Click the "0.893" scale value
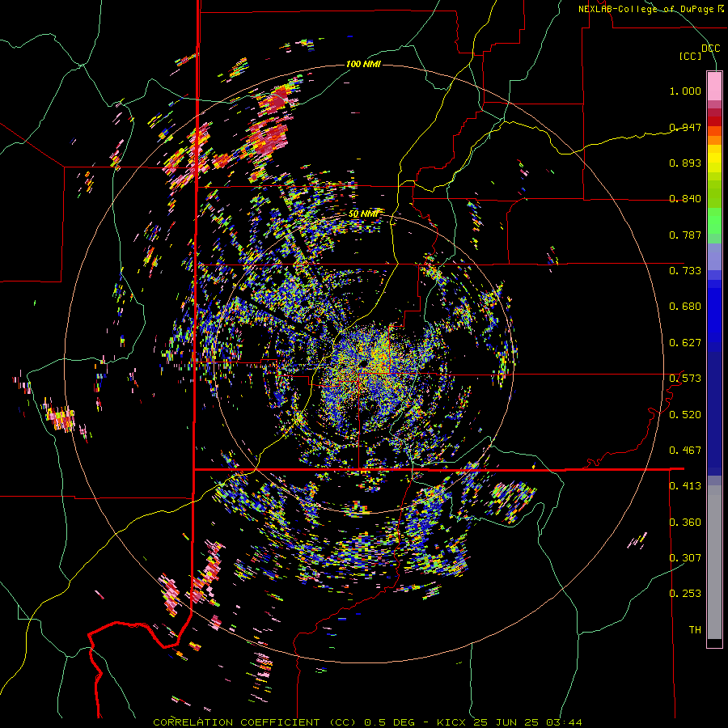The image size is (728, 728). click(685, 163)
